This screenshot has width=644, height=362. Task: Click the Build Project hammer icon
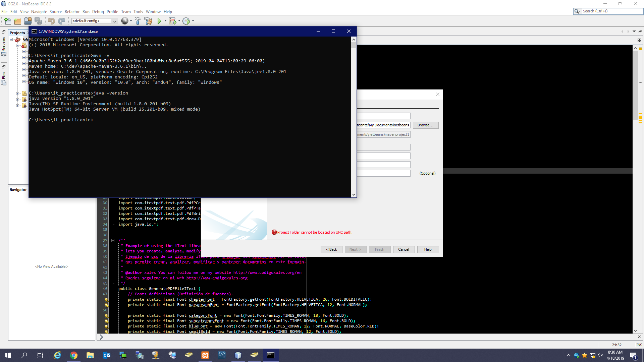click(138, 21)
